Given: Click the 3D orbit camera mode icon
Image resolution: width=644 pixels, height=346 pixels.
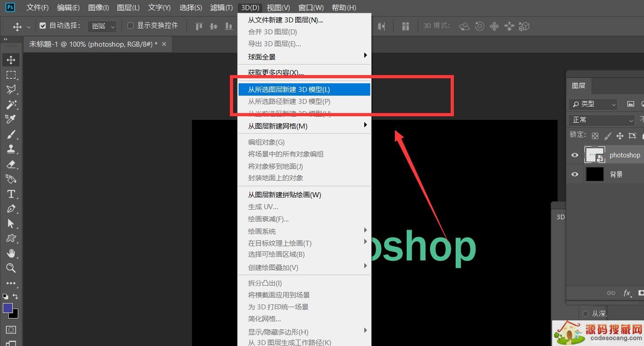Looking at the screenshot, I should [464, 26].
